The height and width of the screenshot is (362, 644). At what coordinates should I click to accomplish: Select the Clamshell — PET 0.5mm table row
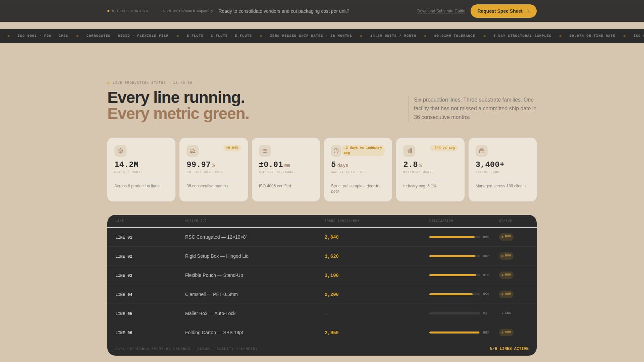[322, 294]
